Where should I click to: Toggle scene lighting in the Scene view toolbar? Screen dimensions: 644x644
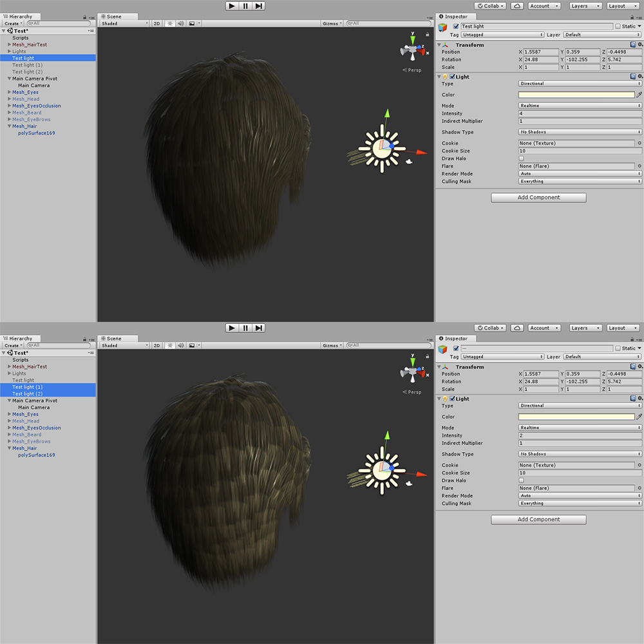pyautogui.click(x=169, y=23)
